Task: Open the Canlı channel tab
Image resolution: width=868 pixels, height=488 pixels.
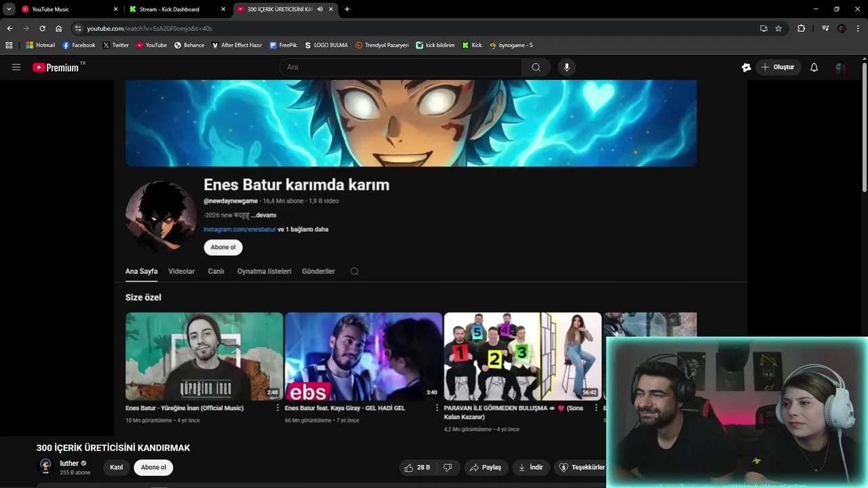Action: click(x=216, y=271)
